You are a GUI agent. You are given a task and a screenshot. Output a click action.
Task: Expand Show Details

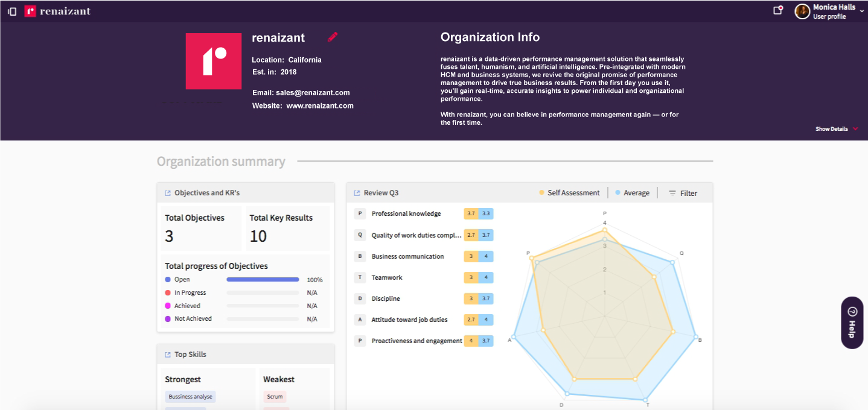[837, 129]
